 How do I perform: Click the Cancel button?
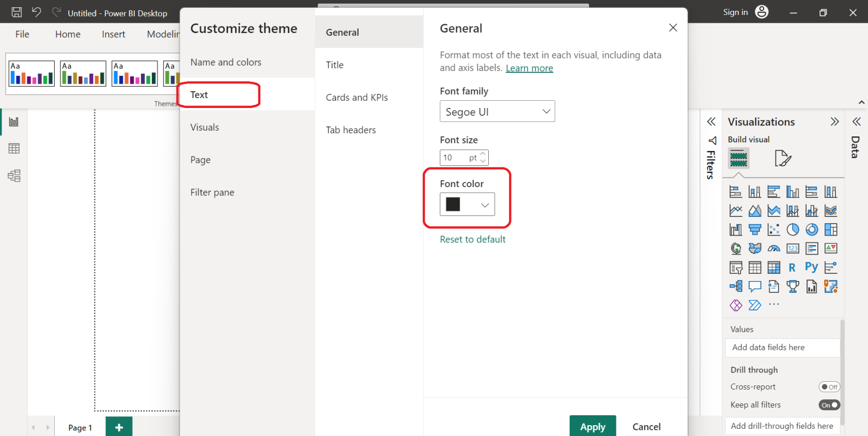[646, 426]
